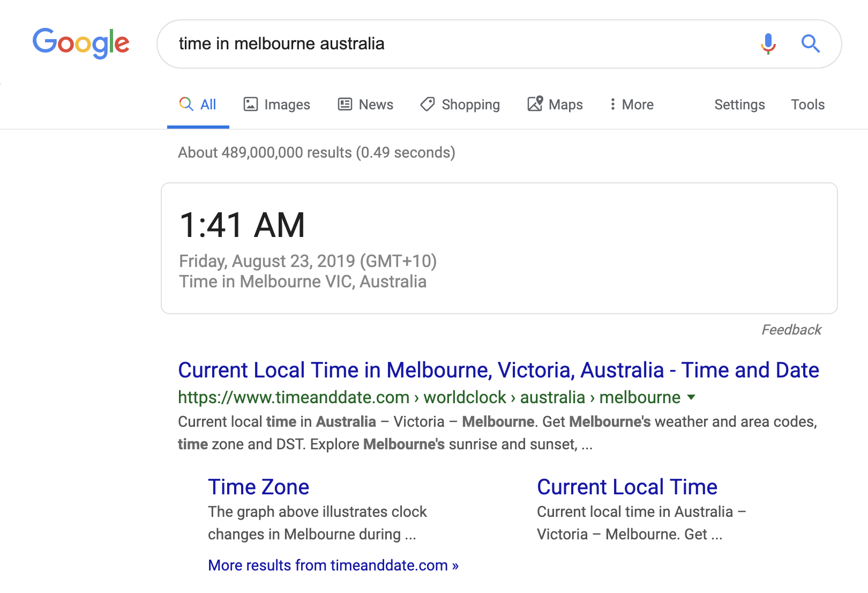
Task: Open the Settings menu
Action: click(x=739, y=105)
